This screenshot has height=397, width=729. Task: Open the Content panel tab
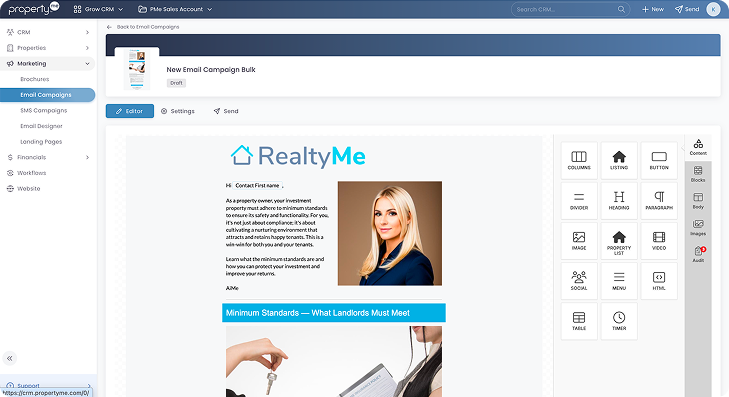[698, 147]
